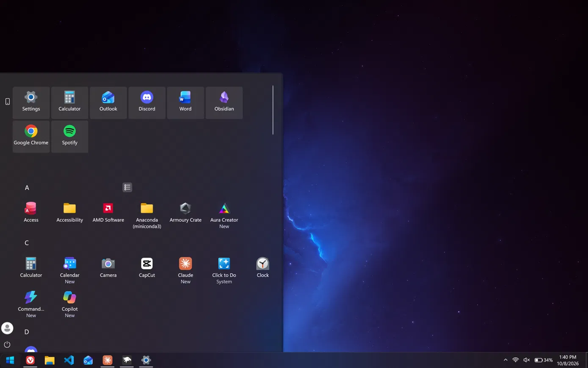This screenshot has height=368, width=588.
Task: Open the pinned Outlook tile
Action: click(108, 102)
